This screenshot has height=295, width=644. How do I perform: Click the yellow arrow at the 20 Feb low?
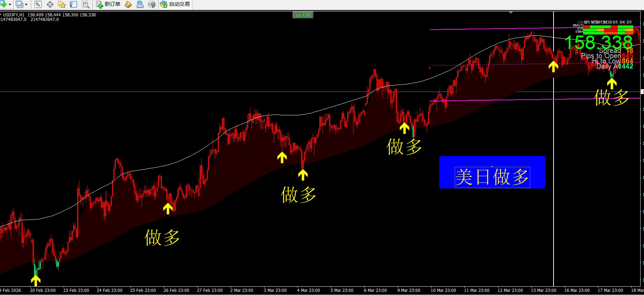tap(35, 280)
